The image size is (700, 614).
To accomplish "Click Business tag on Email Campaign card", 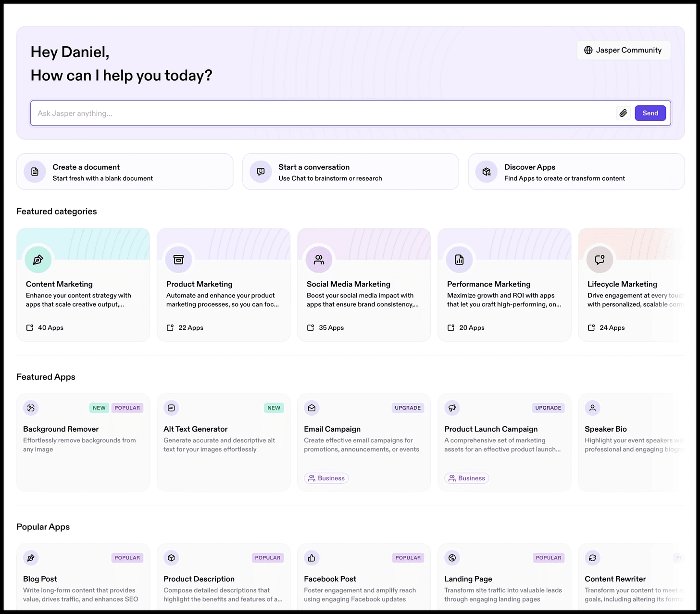I will (326, 478).
